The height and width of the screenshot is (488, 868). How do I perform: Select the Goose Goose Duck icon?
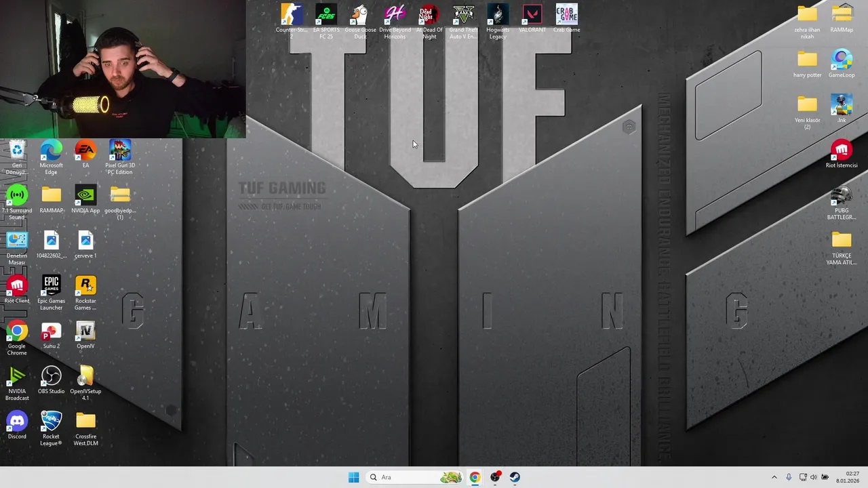(x=360, y=14)
